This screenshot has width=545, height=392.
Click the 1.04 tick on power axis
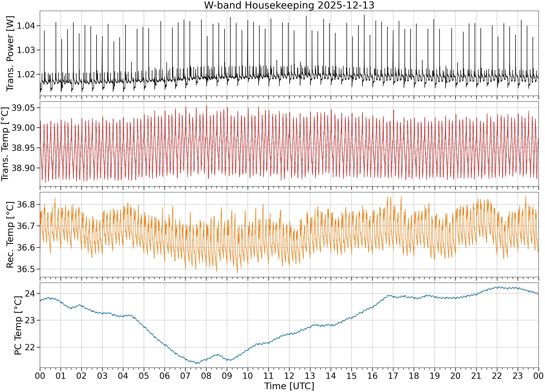(26, 26)
